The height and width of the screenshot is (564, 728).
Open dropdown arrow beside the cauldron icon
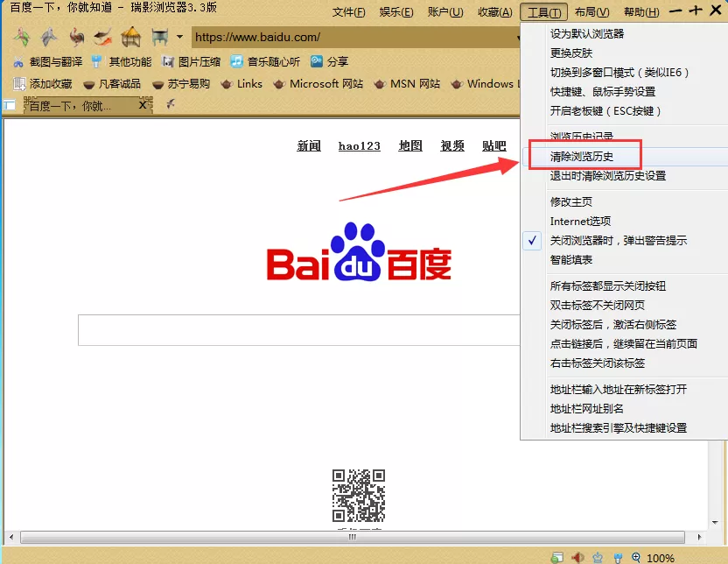click(x=179, y=37)
